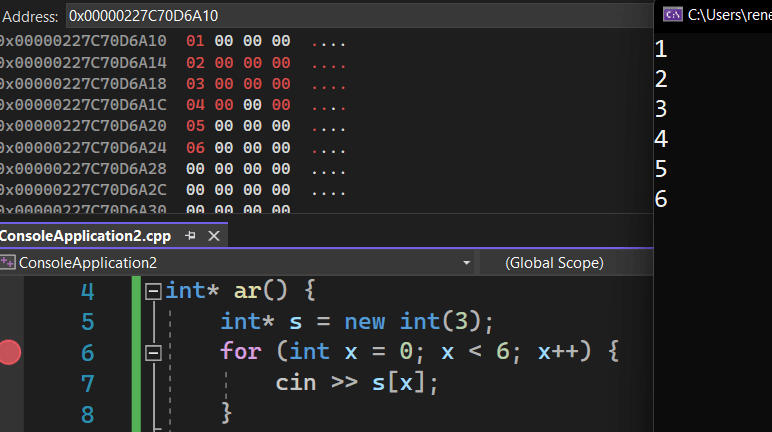Click memory row 0x00000227C70D6A2C address
This screenshot has width=772, height=432.
tap(83, 190)
